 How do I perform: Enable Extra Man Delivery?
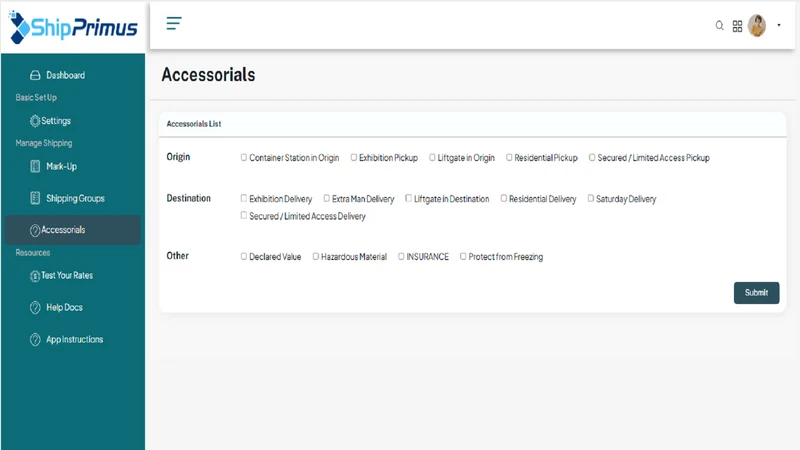pos(327,198)
